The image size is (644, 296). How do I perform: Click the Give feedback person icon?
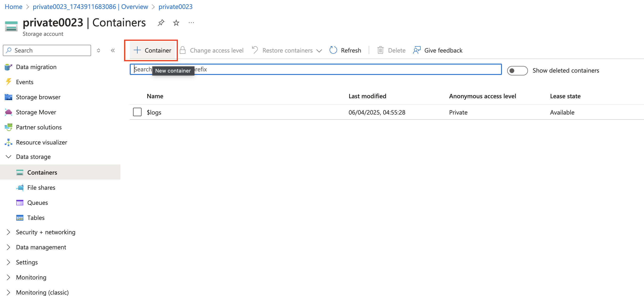(417, 50)
